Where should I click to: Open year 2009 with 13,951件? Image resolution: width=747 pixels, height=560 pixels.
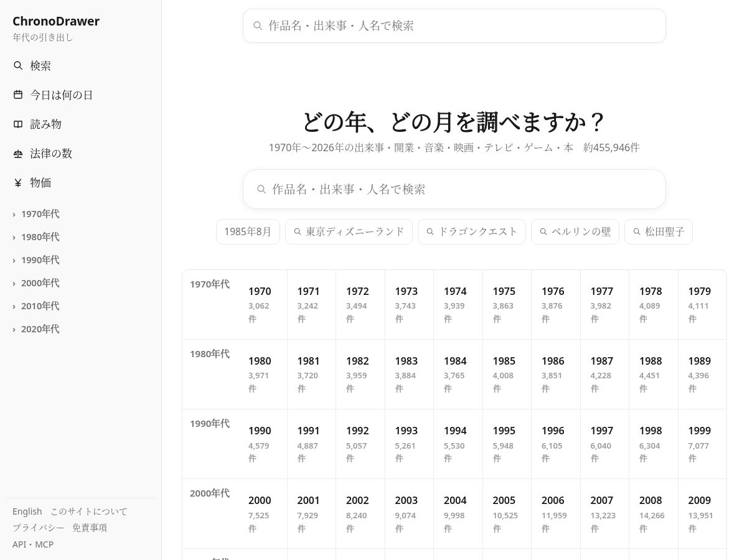pyautogui.click(x=702, y=513)
